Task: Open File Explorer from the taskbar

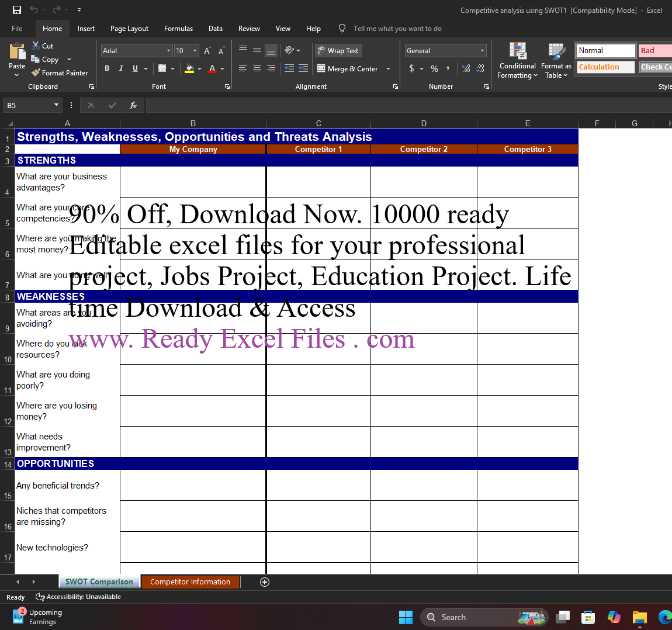Action: click(639, 617)
